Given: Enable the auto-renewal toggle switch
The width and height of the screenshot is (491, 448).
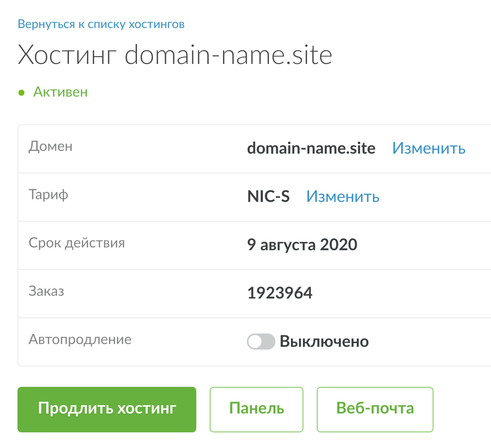Looking at the screenshot, I should pyautogui.click(x=261, y=342).
